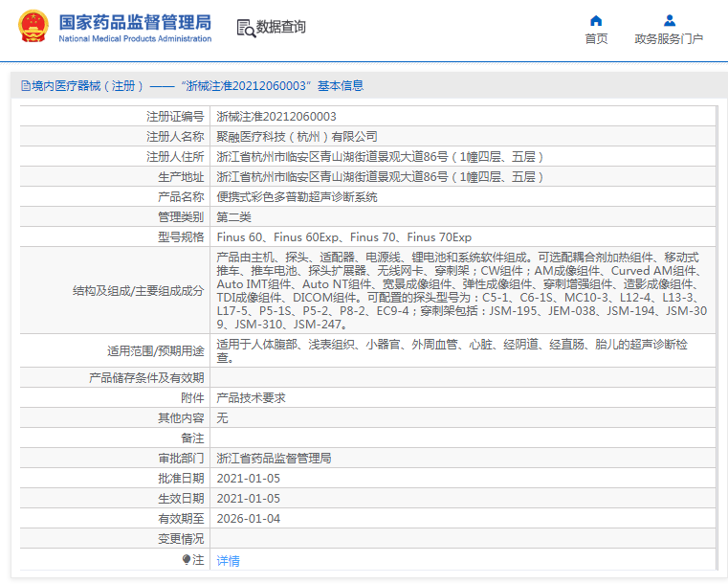Click the 注册人名称 label
Viewport: 728px width, 584px height.
point(175,137)
